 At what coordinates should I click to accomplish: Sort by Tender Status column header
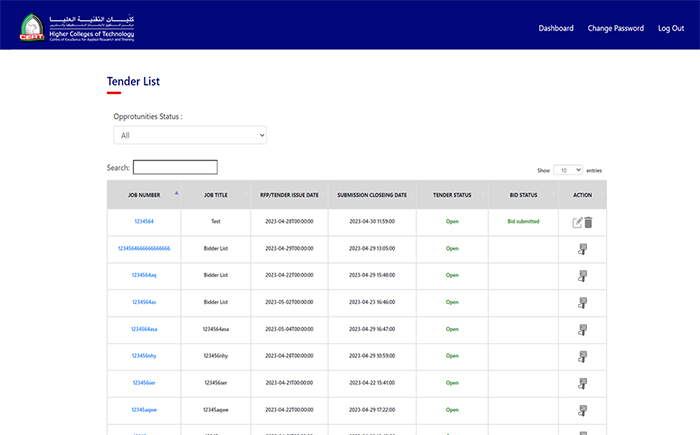(452, 195)
